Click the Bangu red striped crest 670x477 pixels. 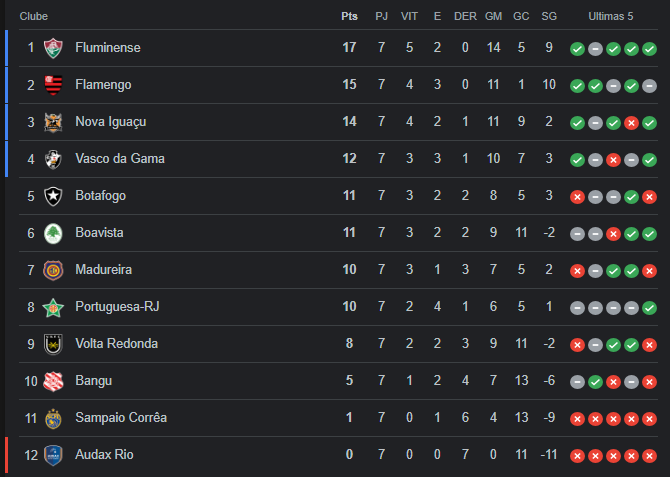pyautogui.click(x=53, y=381)
